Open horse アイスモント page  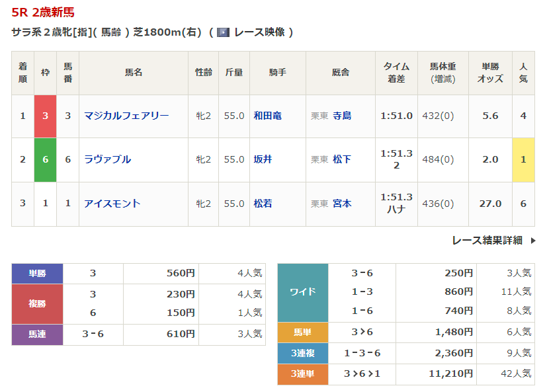(x=112, y=204)
